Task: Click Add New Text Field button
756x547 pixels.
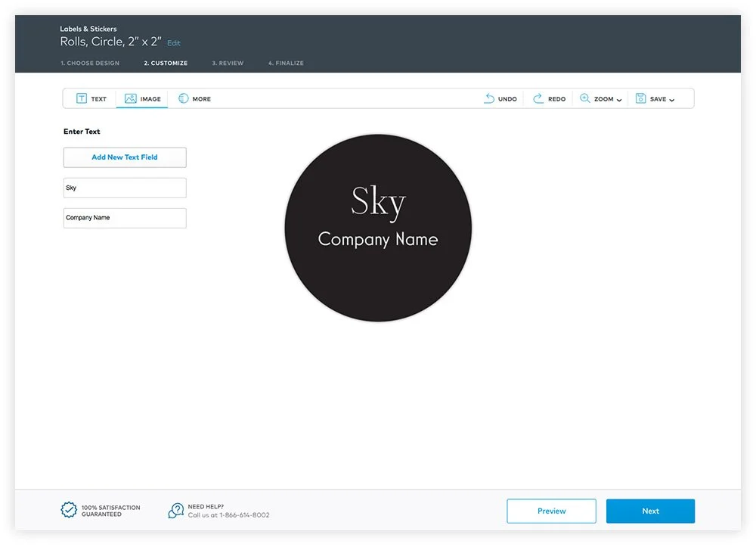Action: (125, 157)
